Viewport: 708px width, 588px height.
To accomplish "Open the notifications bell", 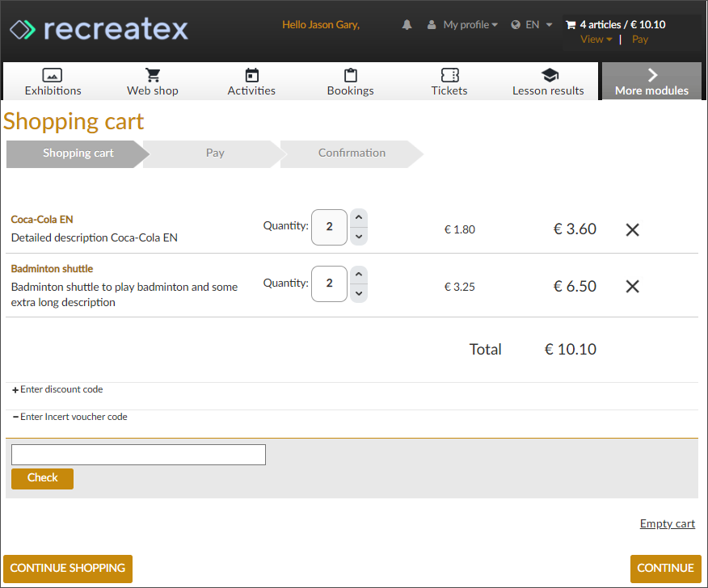I will click(x=407, y=24).
